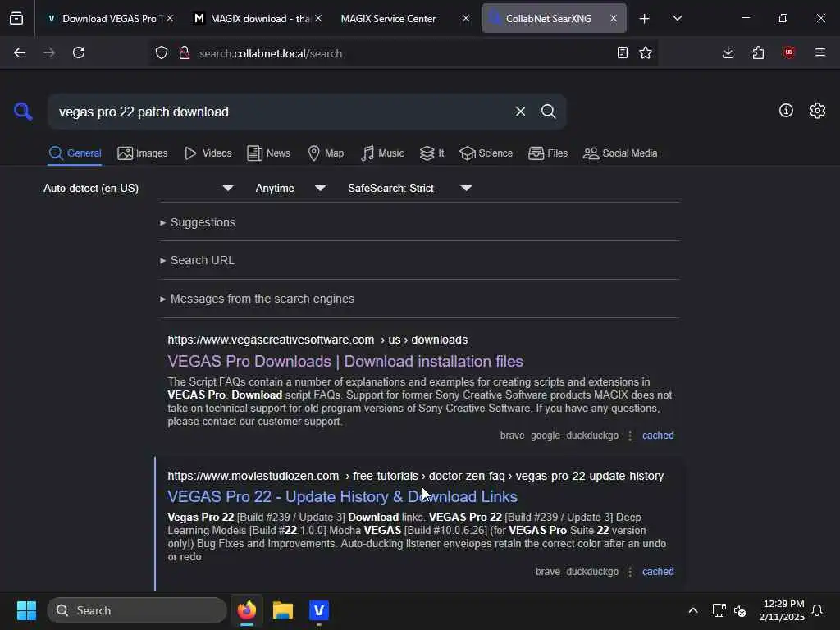This screenshot has height=630, width=840.
Task: Open cached version of vegascreativesoftware result
Action: point(658,436)
